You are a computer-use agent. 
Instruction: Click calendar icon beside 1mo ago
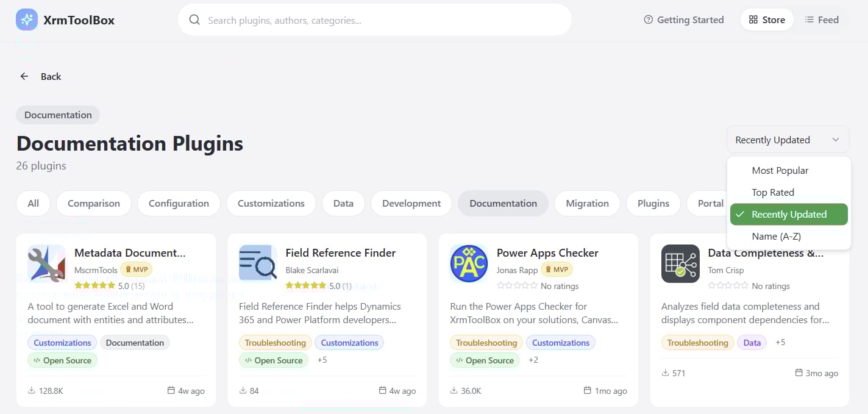[588, 390]
